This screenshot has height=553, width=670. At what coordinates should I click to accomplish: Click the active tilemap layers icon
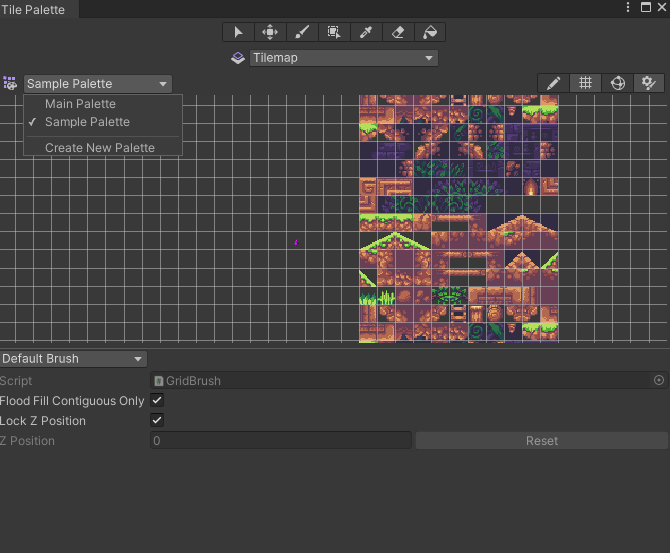pos(238,58)
